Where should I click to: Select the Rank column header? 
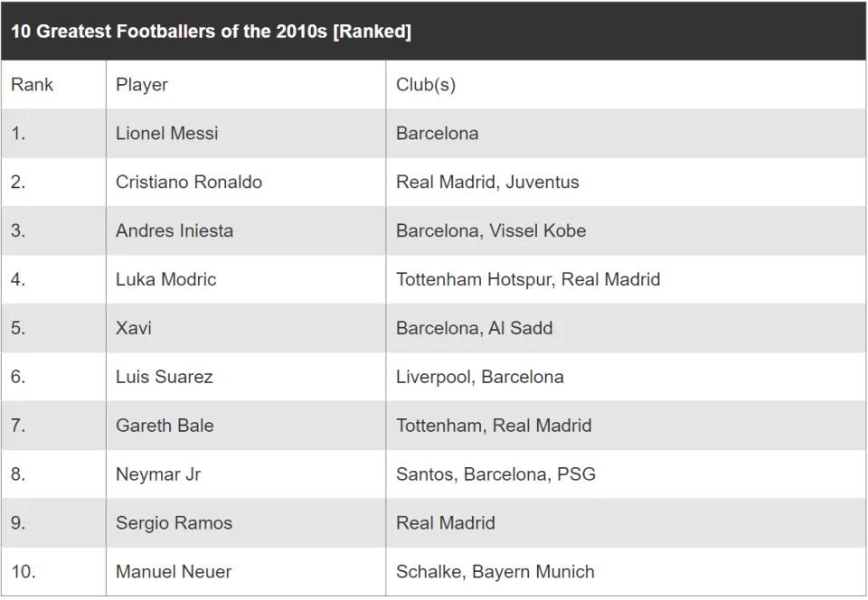[x=53, y=85]
